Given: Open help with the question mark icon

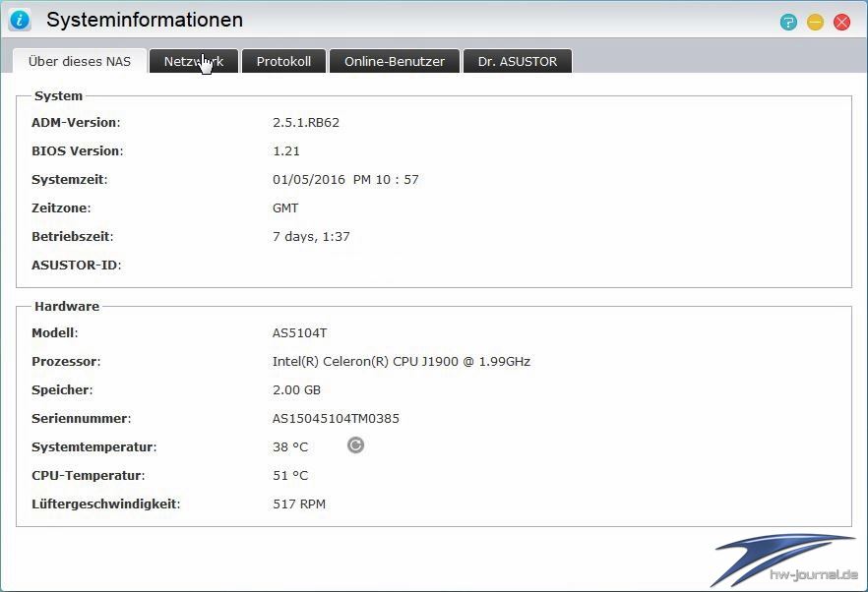Looking at the screenshot, I should (x=788, y=23).
